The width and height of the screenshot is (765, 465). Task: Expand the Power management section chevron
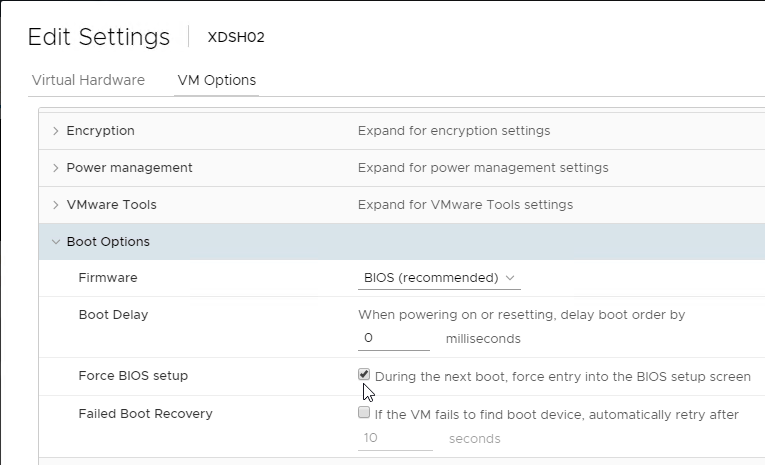[56, 168]
